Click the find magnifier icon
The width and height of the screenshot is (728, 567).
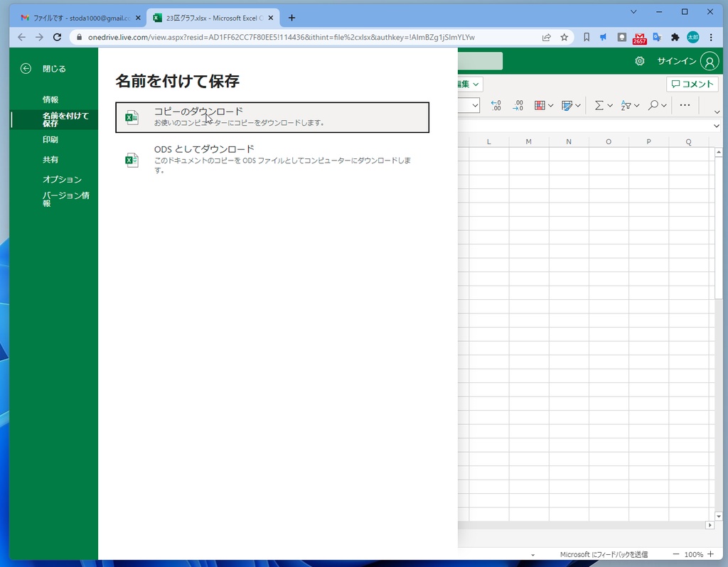click(x=653, y=105)
